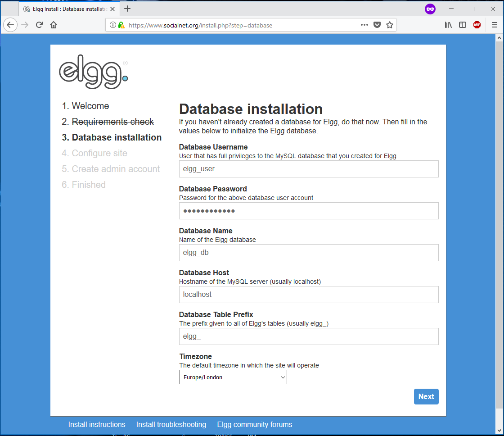Open a new browser tab
504x436 pixels.
click(127, 9)
